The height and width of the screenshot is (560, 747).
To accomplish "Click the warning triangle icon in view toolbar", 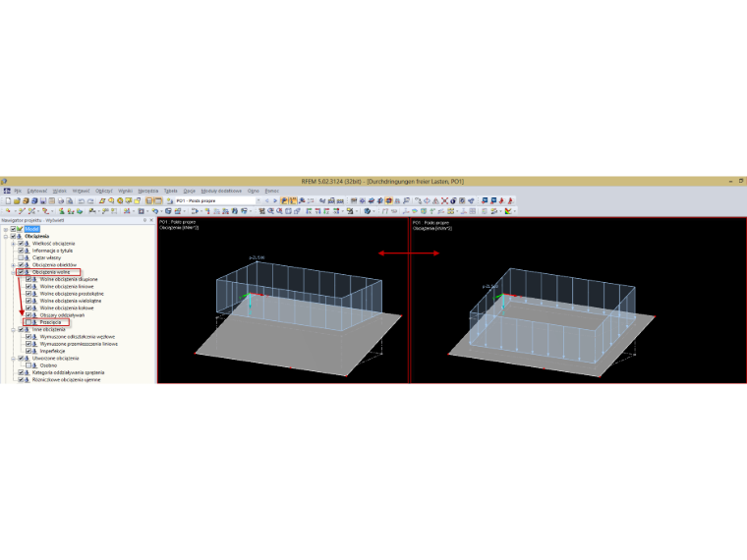I will (435, 201).
